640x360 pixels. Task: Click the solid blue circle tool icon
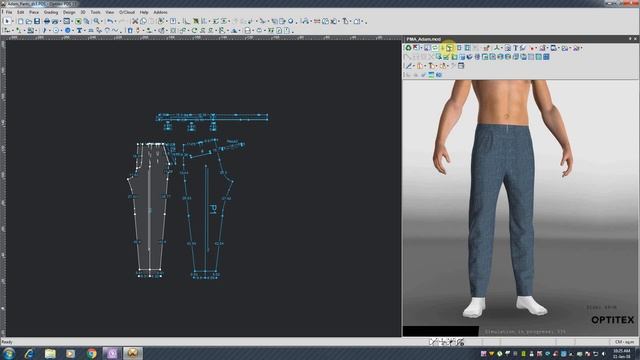68,31
